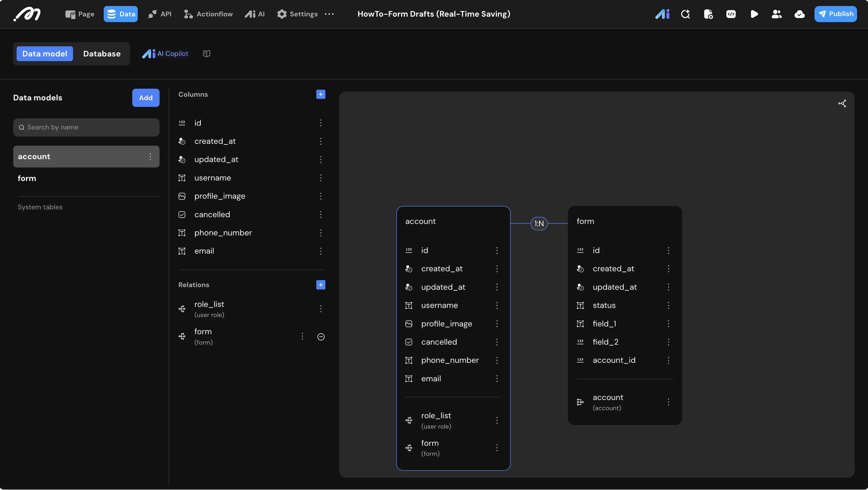The image size is (868, 490).
Task: Open the file settings icon in top toolbar
Action: [708, 14]
